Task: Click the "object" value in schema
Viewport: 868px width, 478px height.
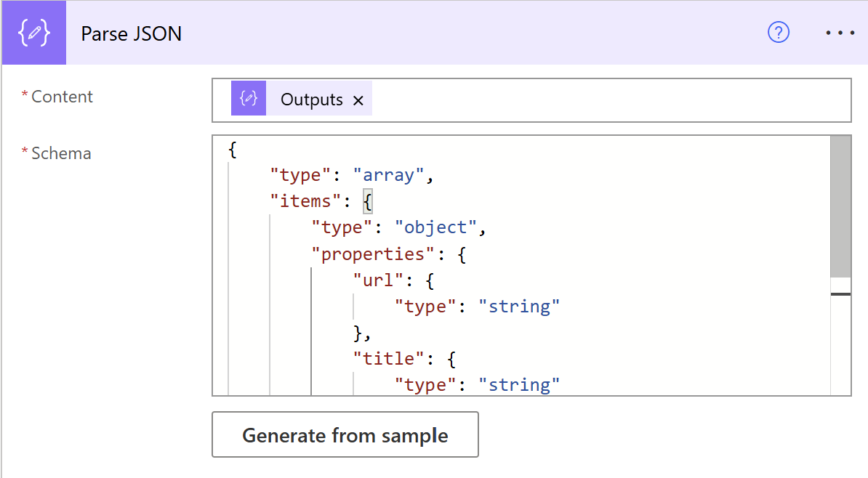Action: pos(435,227)
